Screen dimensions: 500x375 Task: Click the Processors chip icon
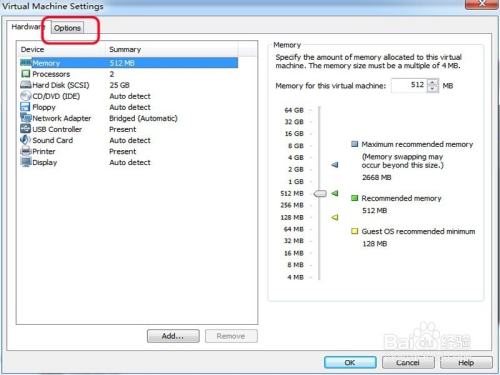point(26,74)
